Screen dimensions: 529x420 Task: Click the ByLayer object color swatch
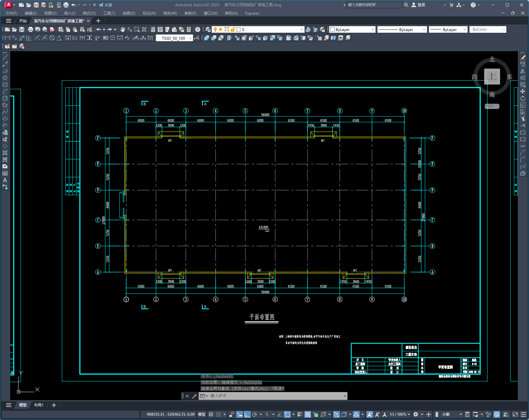[x=333, y=29]
